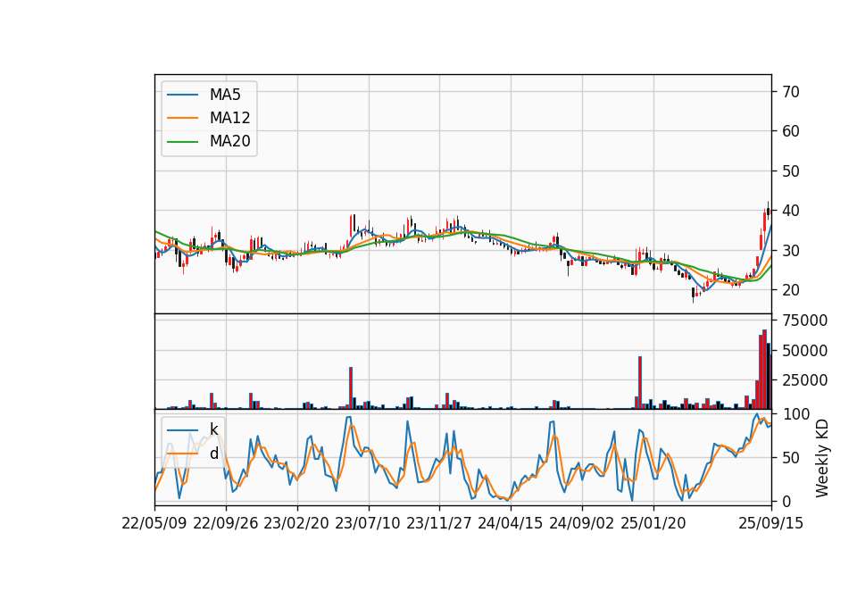
Task: Click the MA20 legend label
Action: [x=229, y=141]
